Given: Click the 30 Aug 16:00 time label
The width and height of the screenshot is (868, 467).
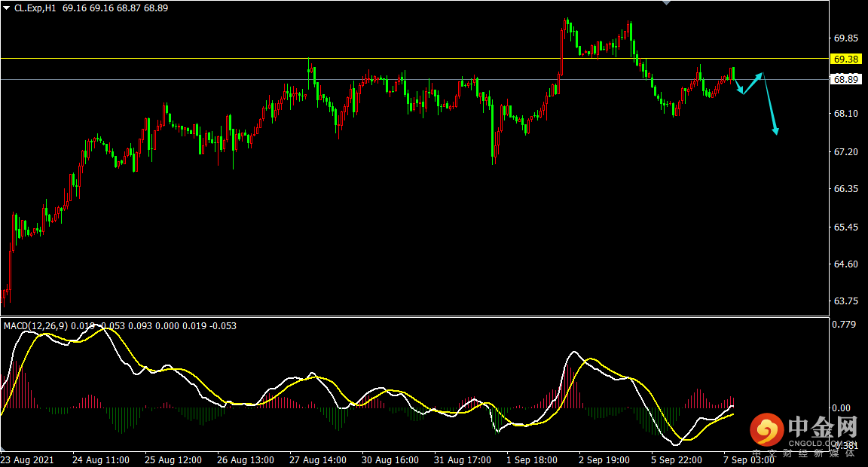Looking at the screenshot, I should [x=390, y=459].
